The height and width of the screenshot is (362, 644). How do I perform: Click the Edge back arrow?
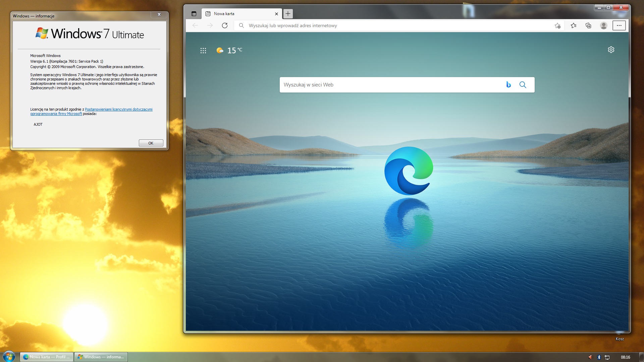(195, 25)
